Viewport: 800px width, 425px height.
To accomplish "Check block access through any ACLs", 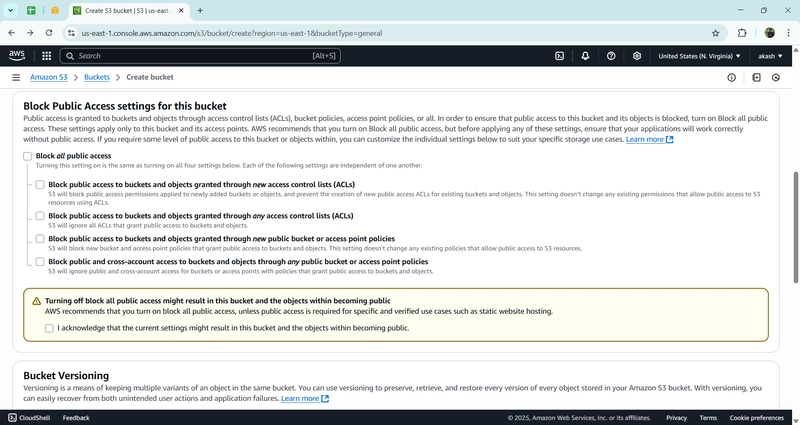I will coord(40,216).
